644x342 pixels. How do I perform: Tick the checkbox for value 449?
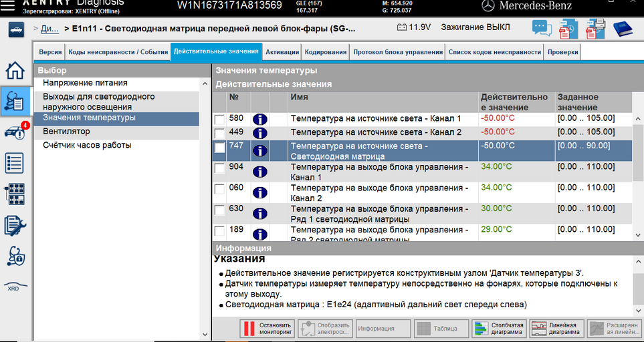click(x=220, y=134)
